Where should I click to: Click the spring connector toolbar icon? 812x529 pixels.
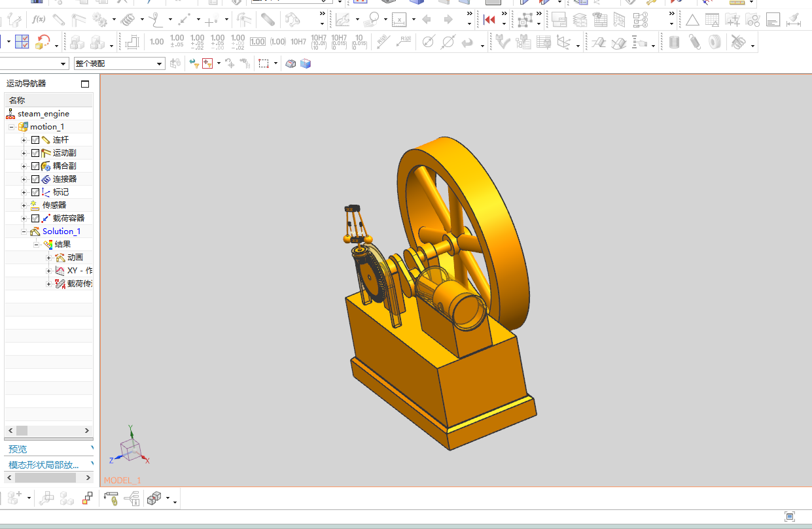[128, 20]
